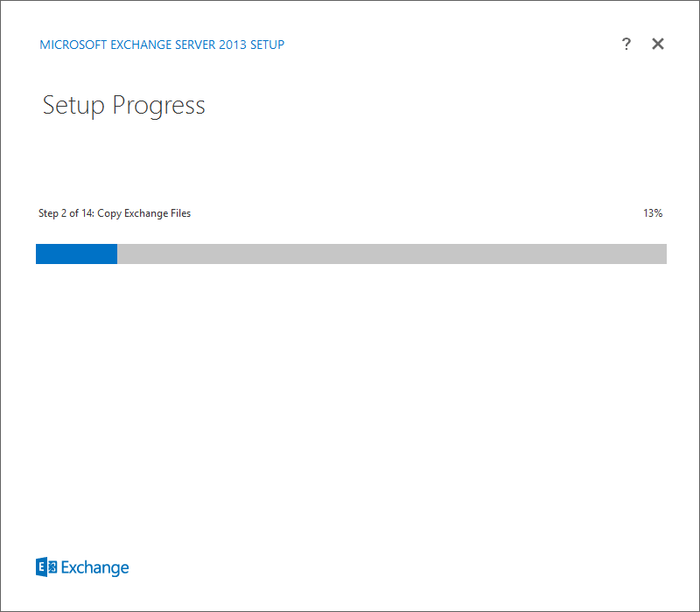Click the word "SETUP" in the title
The image size is (700, 612).
pyautogui.click(x=268, y=45)
